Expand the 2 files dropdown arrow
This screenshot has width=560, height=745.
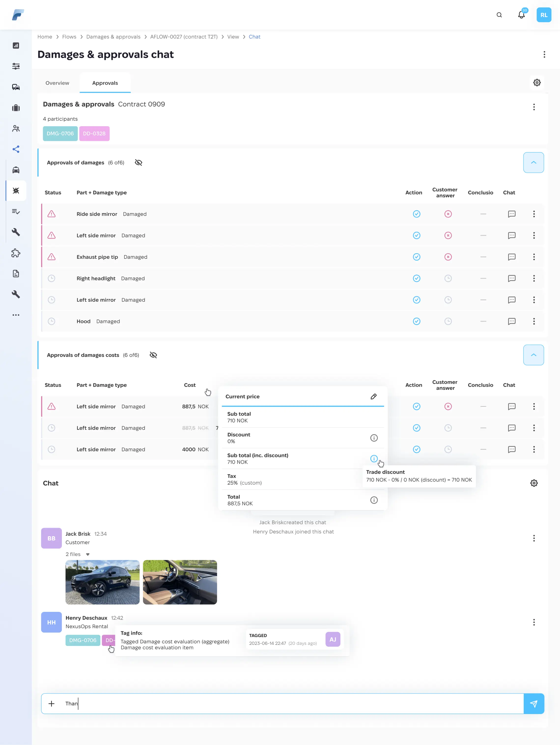coord(88,554)
